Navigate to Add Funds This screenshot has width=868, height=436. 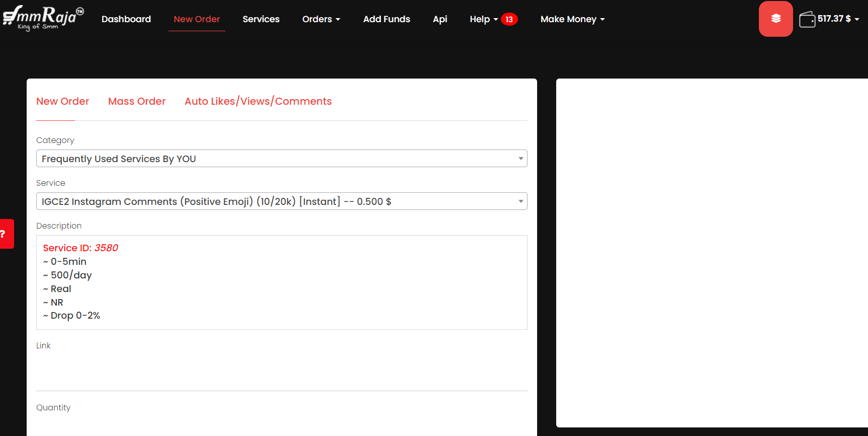386,19
